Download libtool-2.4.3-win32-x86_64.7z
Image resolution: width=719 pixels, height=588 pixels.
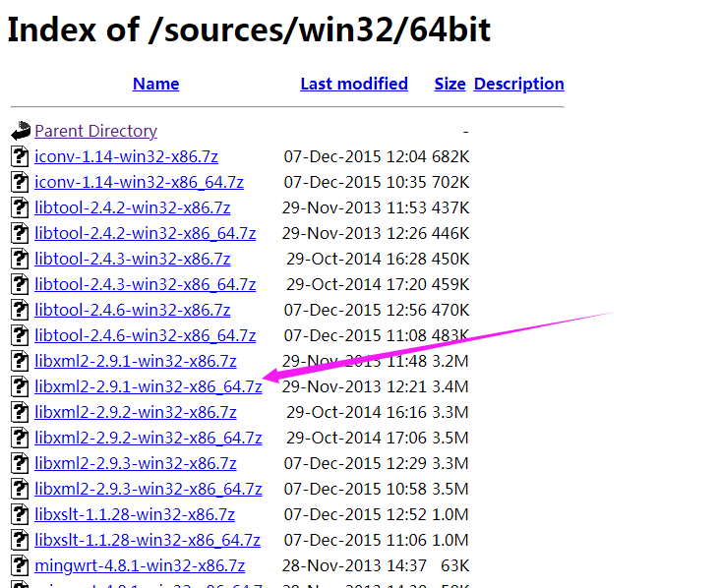pyautogui.click(x=146, y=285)
